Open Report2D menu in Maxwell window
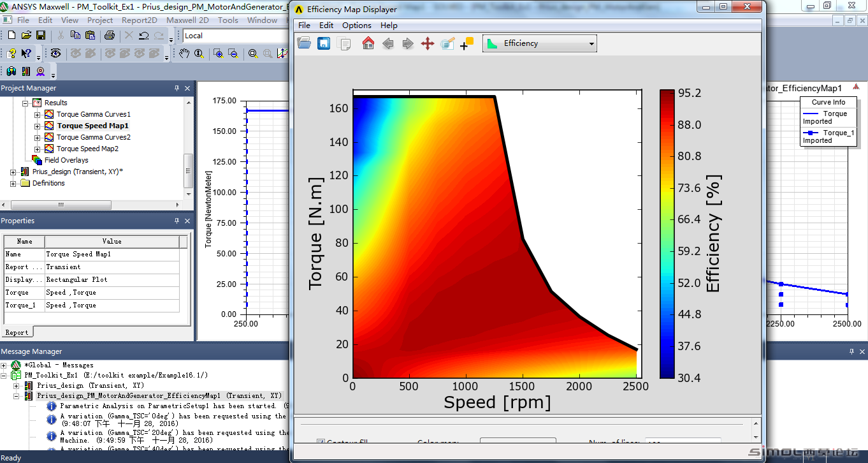 click(140, 20)
